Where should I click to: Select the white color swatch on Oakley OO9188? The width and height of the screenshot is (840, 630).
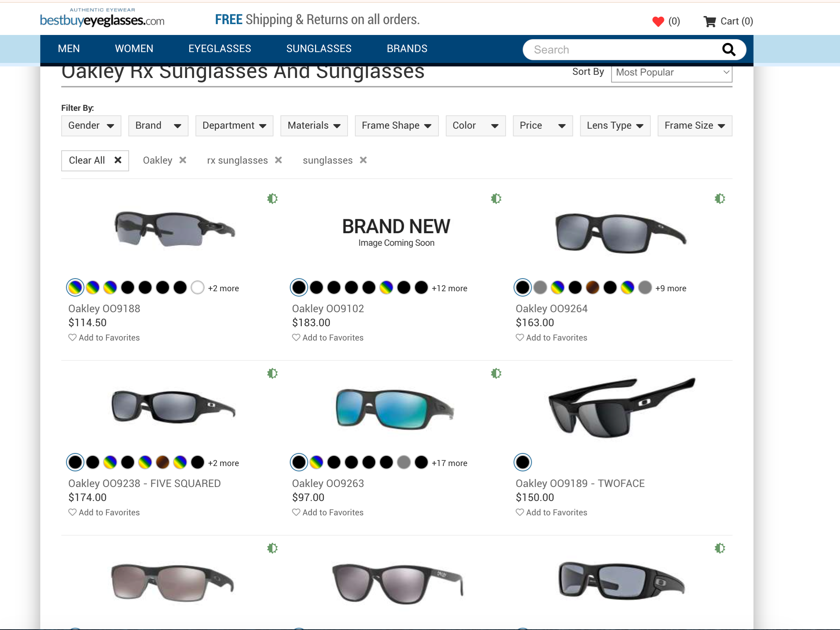click(198, 287)
